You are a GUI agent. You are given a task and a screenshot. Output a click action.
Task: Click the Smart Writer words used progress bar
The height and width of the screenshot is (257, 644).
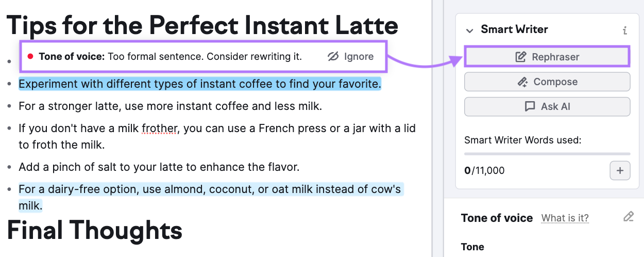click(x=547, y=154)
